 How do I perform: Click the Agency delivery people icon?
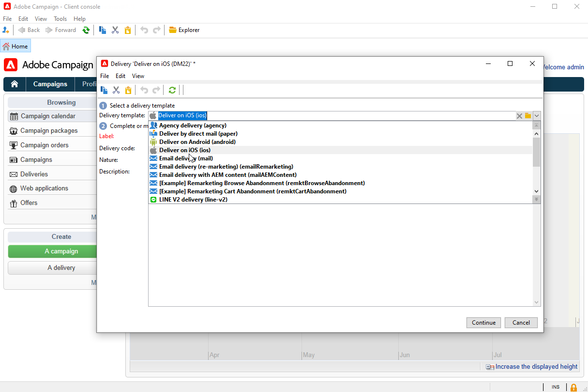click(153, 125)
